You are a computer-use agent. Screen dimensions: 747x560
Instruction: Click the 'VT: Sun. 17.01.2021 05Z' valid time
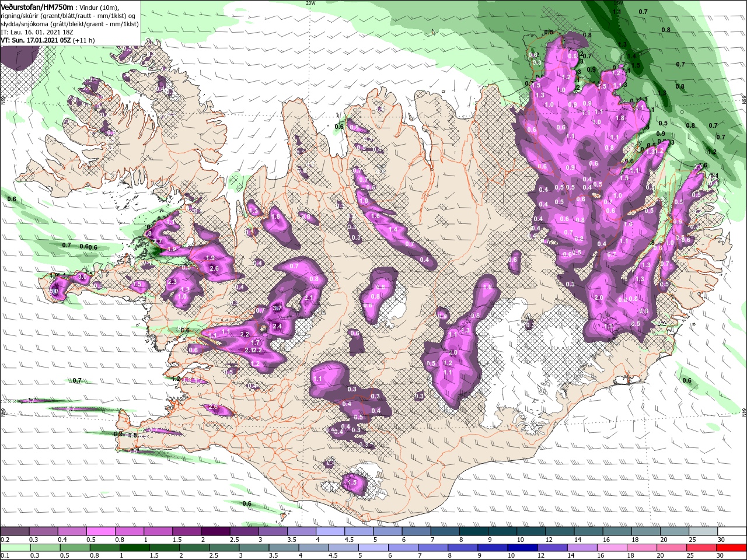tap(36, 41)
